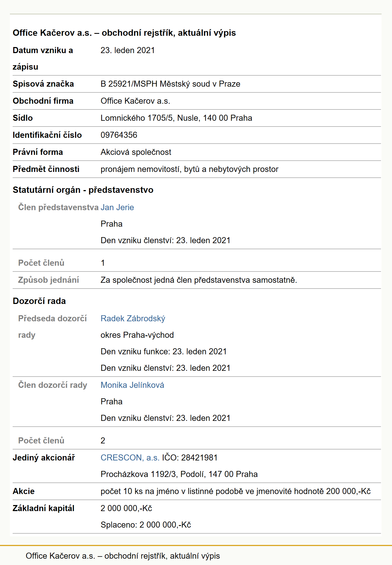Viewport: 392px width, 565px height.
Task: Open Radek Zábrodský profile link
Action: pos(133,319)
